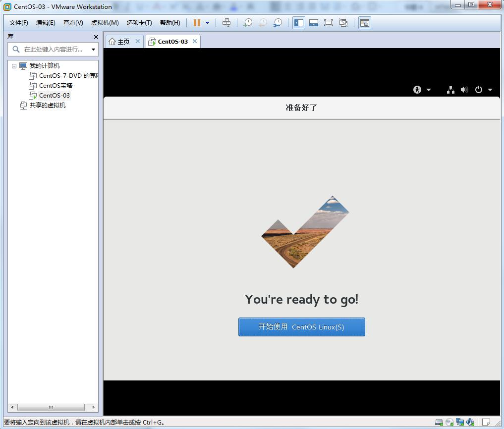Viewport: 504px width, 429px height.
Task: Click the hard disk status icon
Action: point(439,422)
